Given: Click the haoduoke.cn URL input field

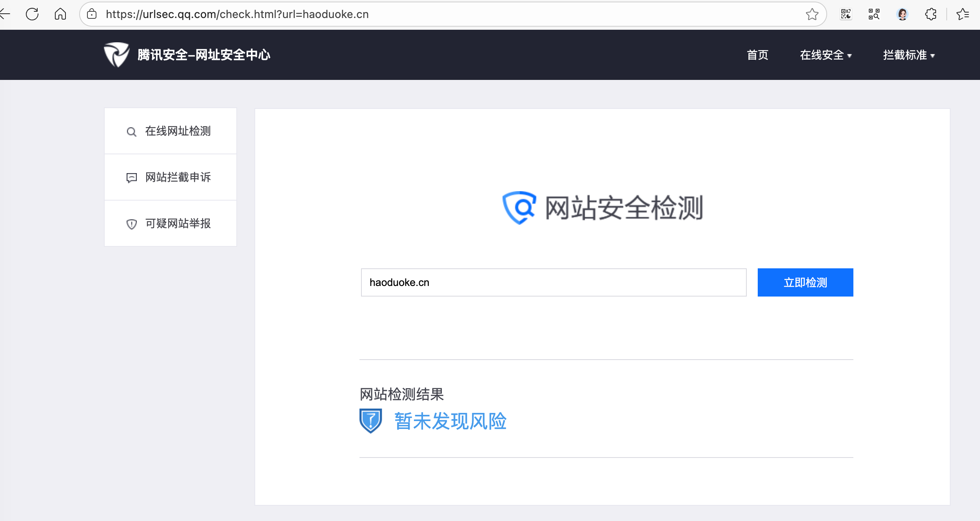Looking at the screenshot, I should pyautogui.click(x=553, y=282).
